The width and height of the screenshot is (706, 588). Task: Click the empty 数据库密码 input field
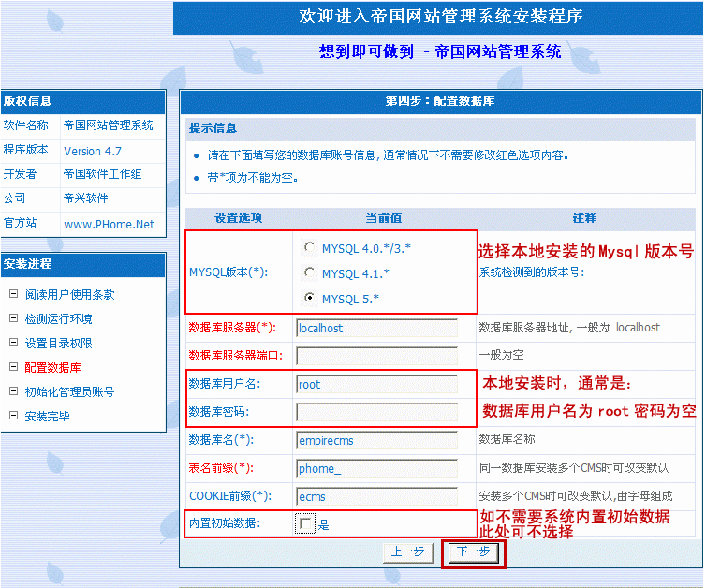(376, 412)
